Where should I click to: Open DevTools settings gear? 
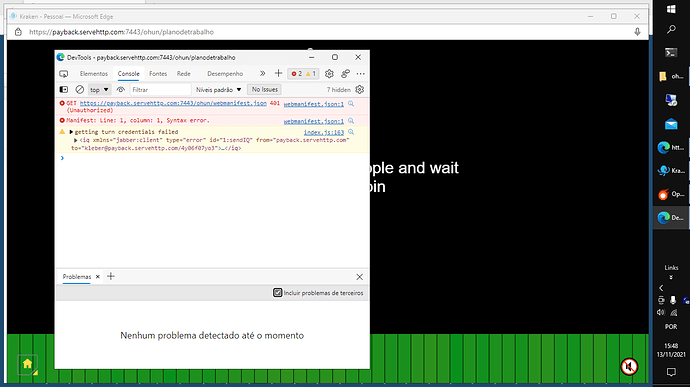[x=329, y=74]
